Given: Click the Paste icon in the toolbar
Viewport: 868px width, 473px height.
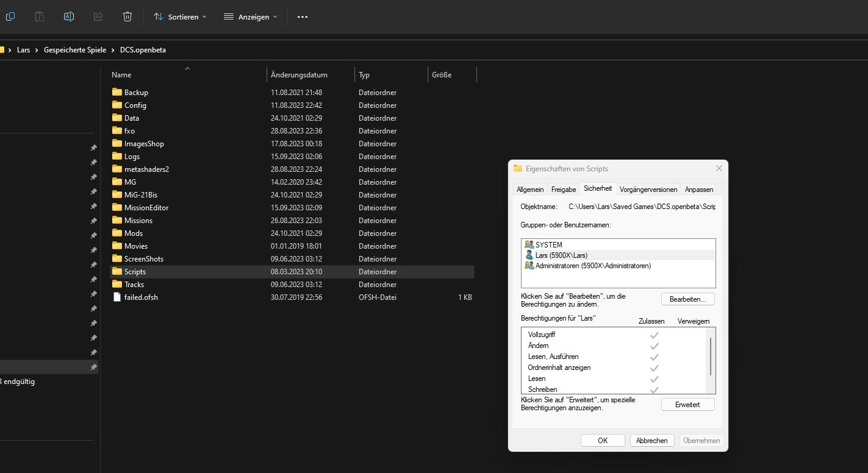Looking at the screenshot, I should [40, 16].
